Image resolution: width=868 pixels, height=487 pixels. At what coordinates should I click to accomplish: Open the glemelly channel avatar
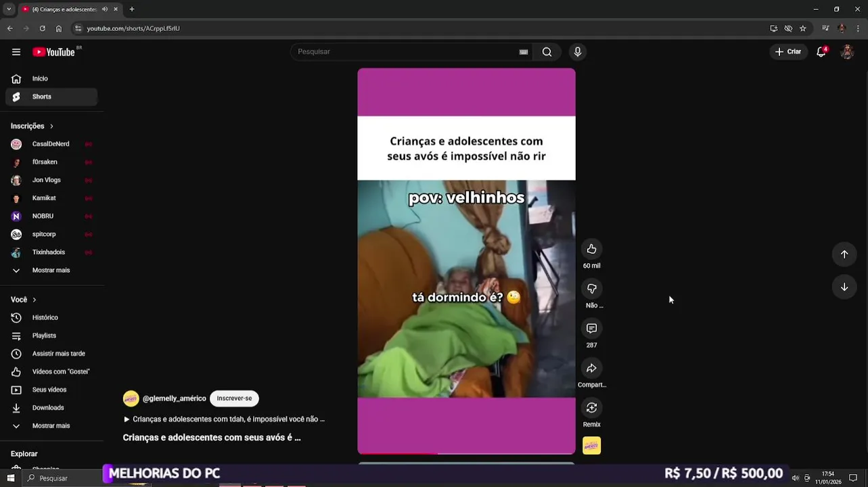coord(131,399)
